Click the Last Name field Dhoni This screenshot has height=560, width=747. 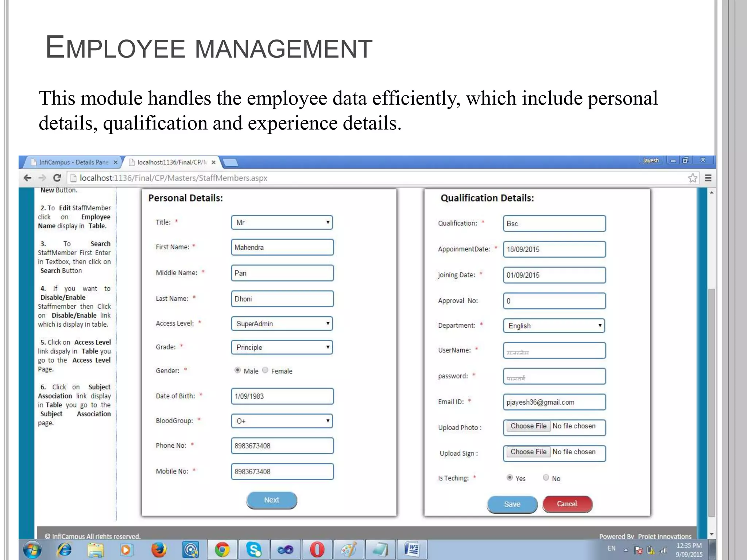click(x=282, y=299)
